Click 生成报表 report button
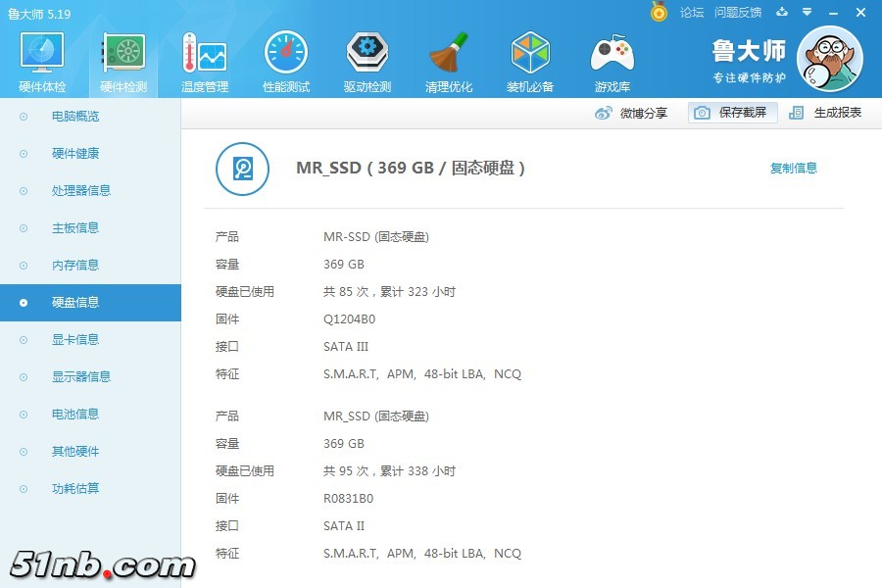The height and width of the screenshot is (588, 882). 826,113
